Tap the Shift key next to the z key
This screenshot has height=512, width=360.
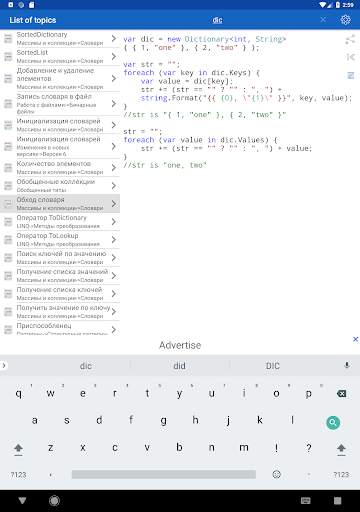click(x=18, y=448)
